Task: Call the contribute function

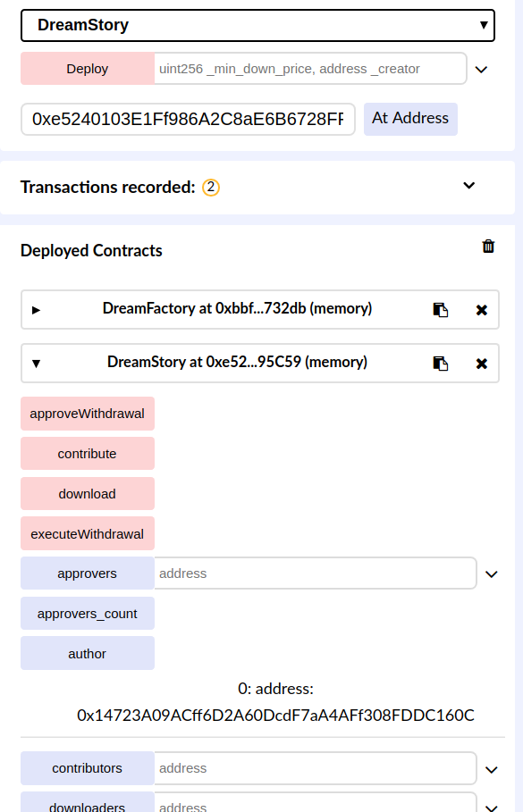Action: tap(88, 453)
